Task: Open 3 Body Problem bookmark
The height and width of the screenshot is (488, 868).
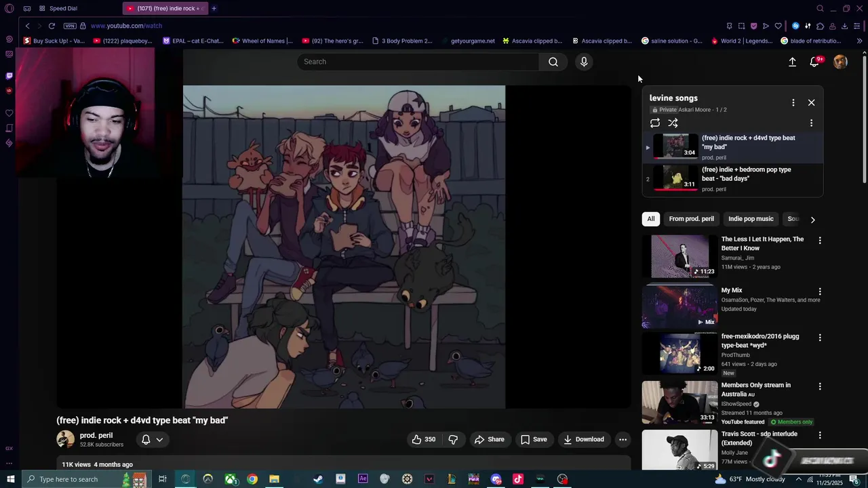Action: point(402,41)
